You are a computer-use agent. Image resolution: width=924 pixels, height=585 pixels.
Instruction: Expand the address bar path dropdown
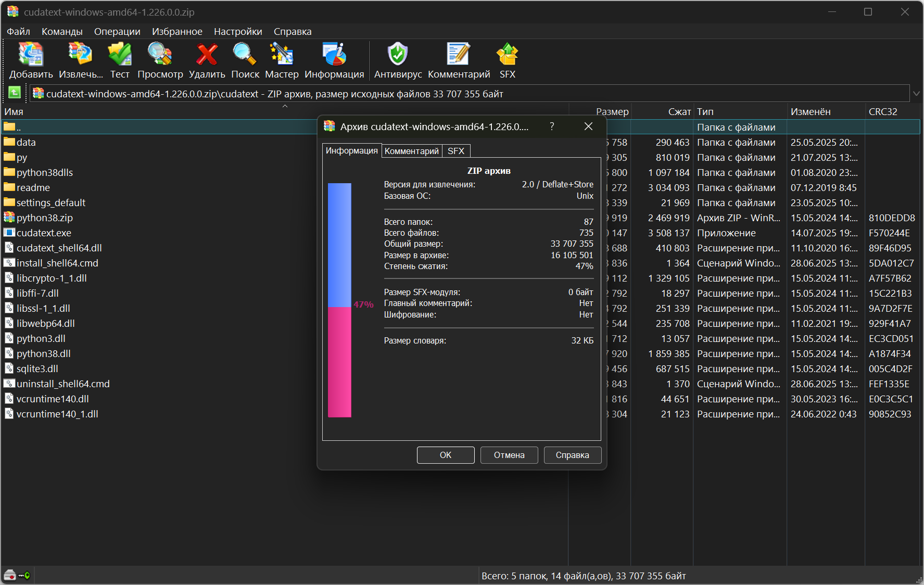coord(916,94)
